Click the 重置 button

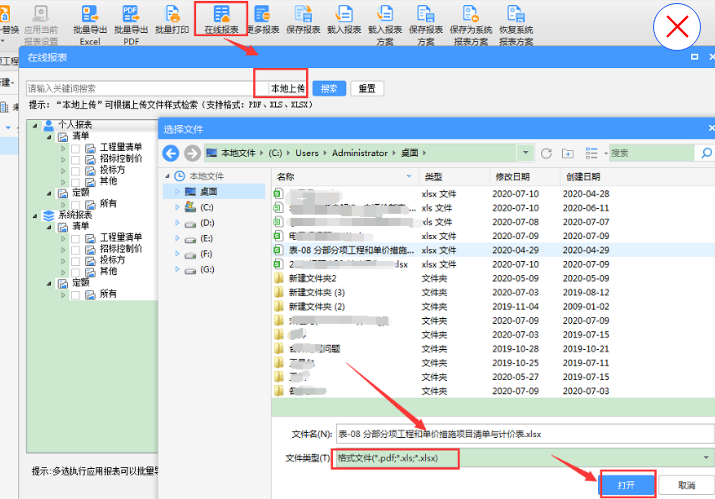[x=367, y=88]
